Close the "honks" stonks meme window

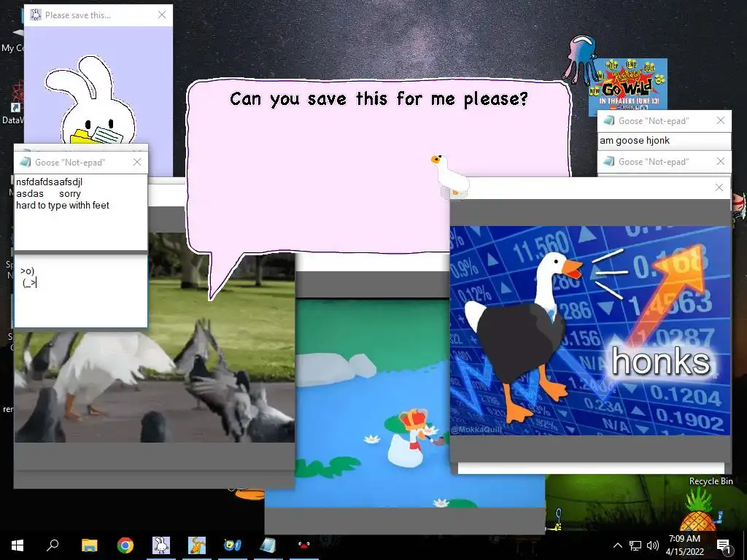[x=719, y=187]
